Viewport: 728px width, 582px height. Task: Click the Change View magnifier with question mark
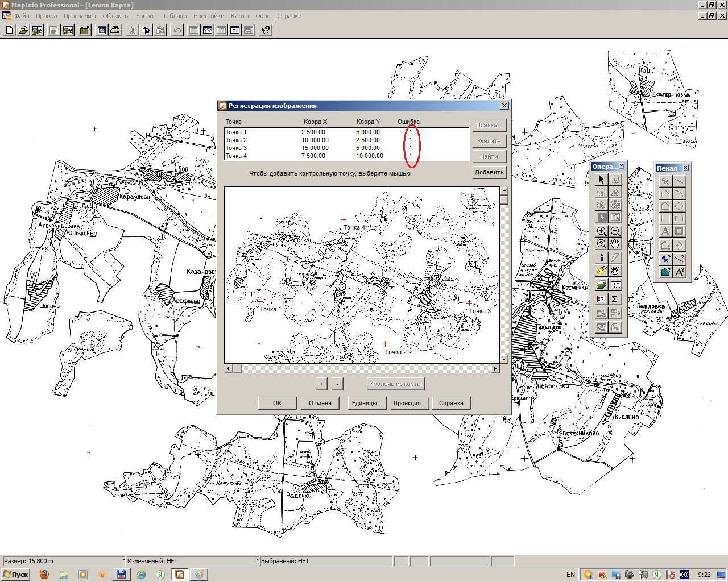click(x=602, y=244)
